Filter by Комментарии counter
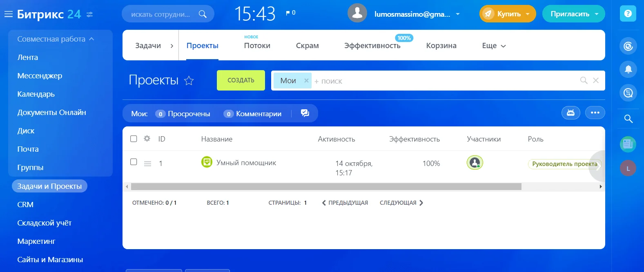Viewport: 644px width, 272px height. click(252, 114)
